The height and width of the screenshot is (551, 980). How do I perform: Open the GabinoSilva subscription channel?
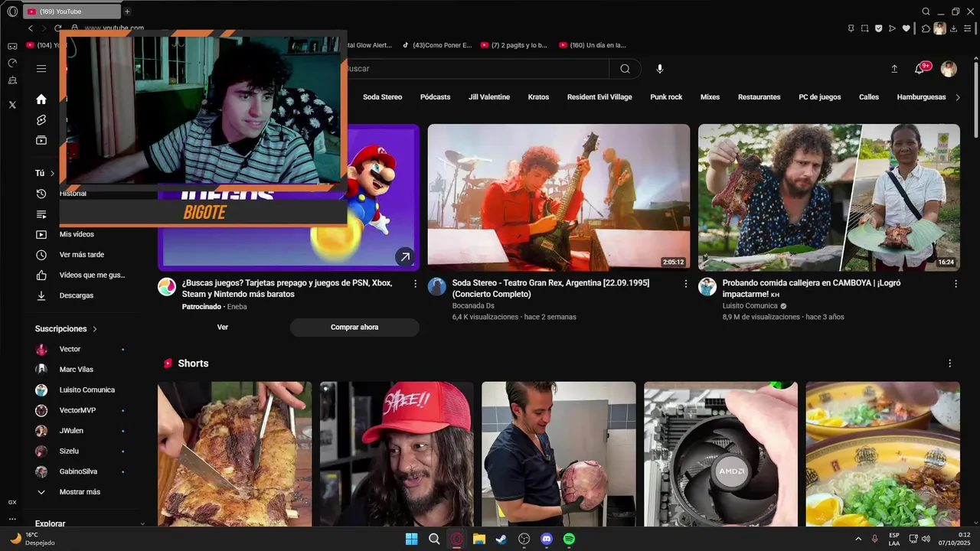click(x=80, y=471)
